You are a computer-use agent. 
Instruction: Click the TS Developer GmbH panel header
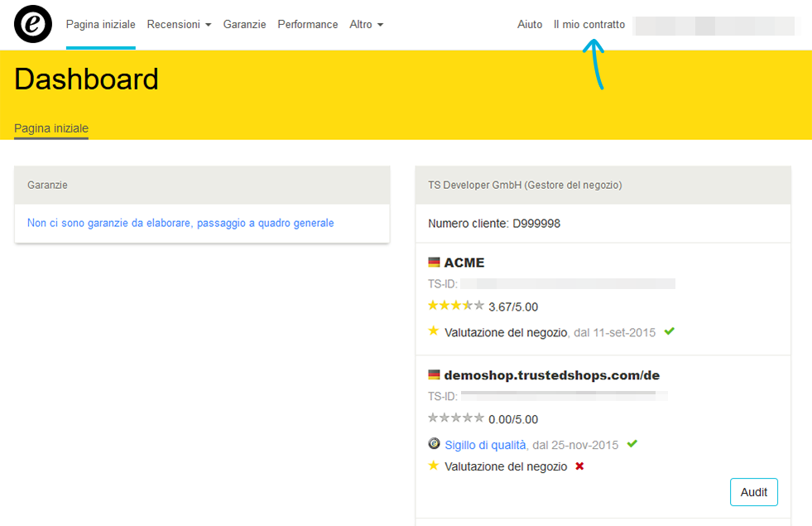pyautogui.click(x=603, y=185)
